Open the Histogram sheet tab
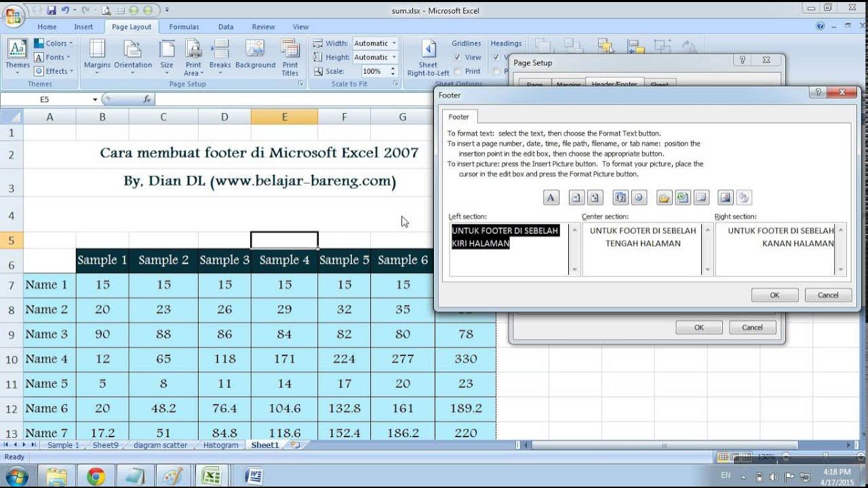Viewport: 868px width, 488px height. tap(221, 445)
